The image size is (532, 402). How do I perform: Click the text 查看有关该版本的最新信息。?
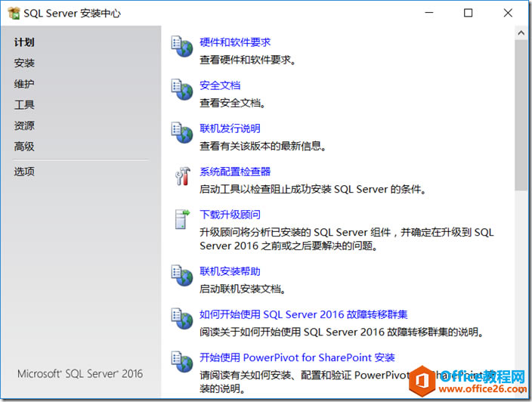coord(263,146)
